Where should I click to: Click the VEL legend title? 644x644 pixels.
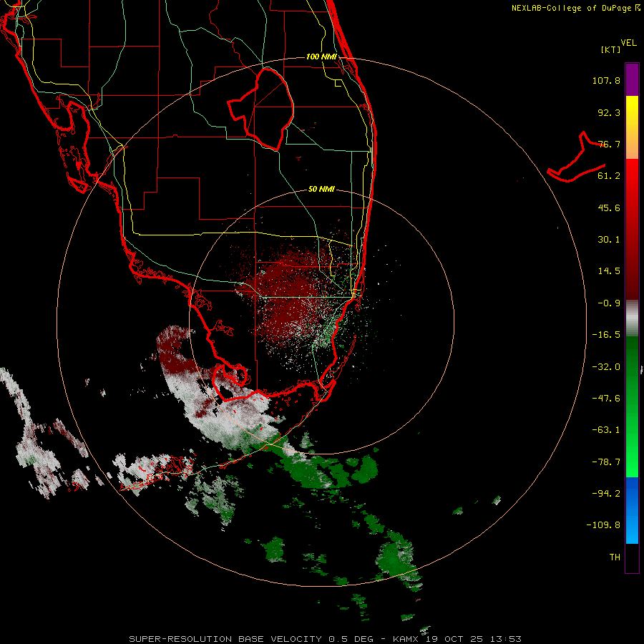[628, 43]
